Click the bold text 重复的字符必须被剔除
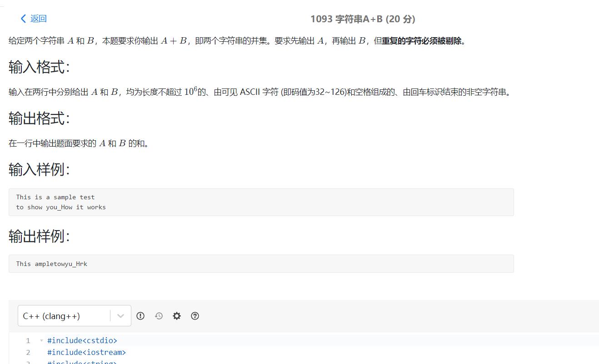Image resolution: width=599 pixels, height=364 pixels. pyautogui.click(x=421, y=41)
